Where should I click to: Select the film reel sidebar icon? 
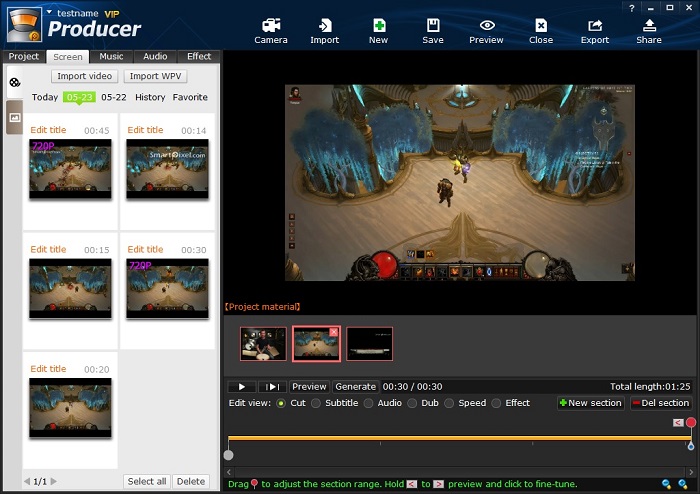pos(14,82)
